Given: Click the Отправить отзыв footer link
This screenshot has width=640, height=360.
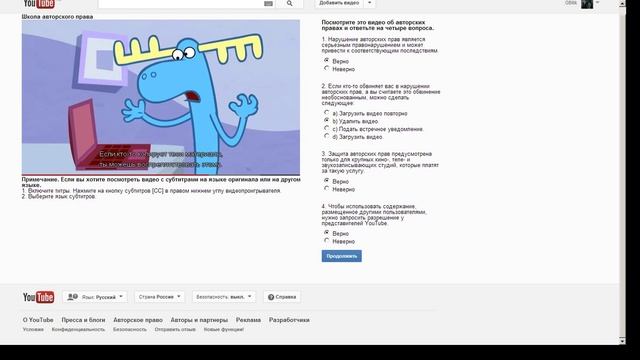Looking at the screenshot, I should click(x=175, y=329).
